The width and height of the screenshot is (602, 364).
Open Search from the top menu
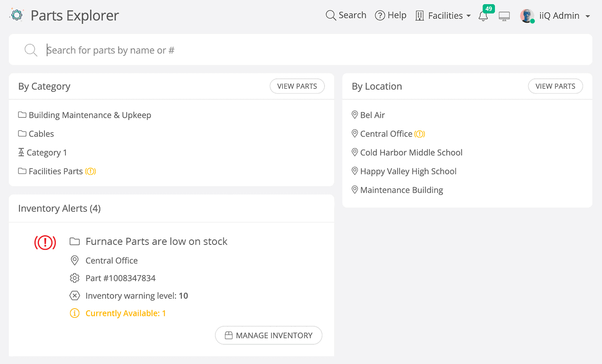(x=346, y=15)
